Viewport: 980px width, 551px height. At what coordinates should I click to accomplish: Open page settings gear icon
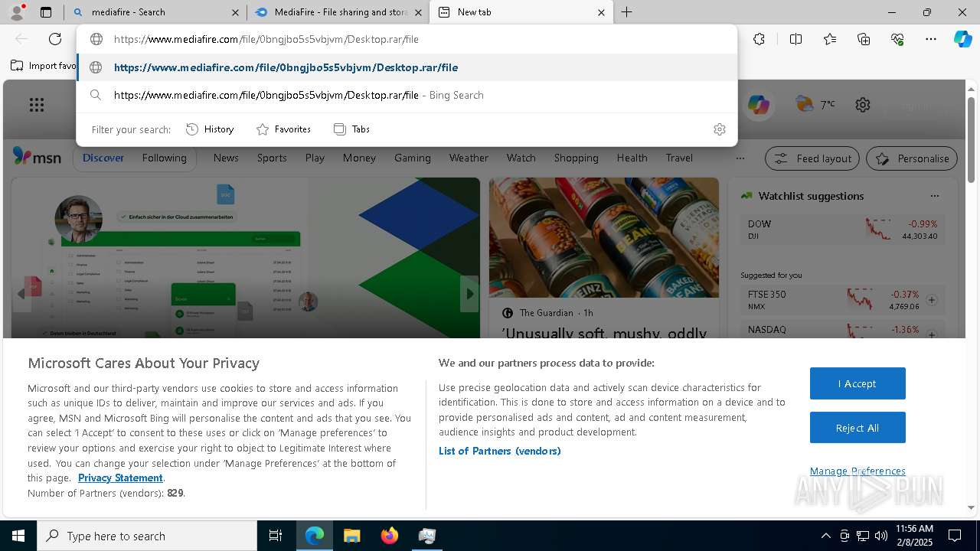863,105
